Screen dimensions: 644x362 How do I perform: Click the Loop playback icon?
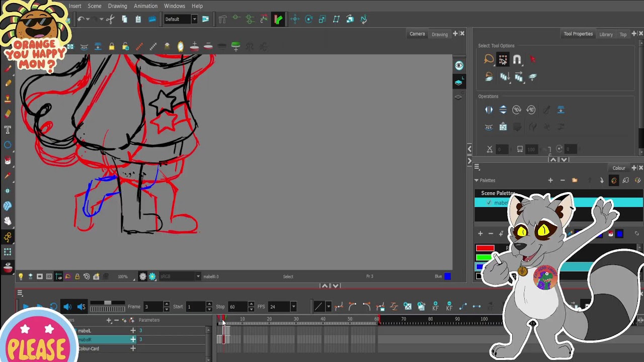[x=53, y=307]
